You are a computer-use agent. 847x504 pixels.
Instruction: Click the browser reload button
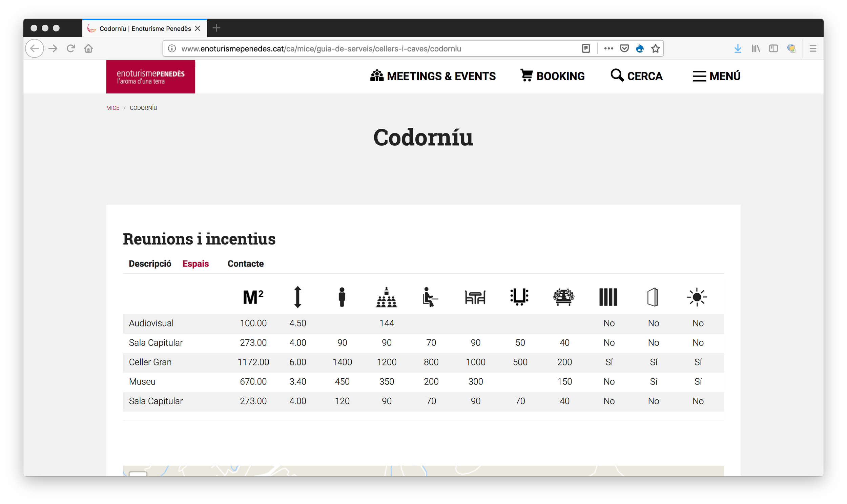[x=71, y=48]
